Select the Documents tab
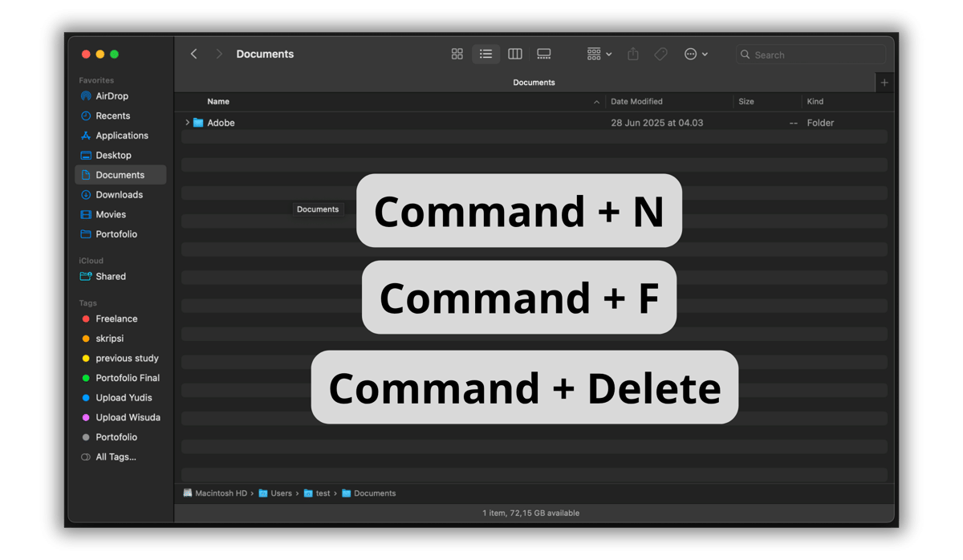This screenshot has width=963, height=560. click(534, 83)
